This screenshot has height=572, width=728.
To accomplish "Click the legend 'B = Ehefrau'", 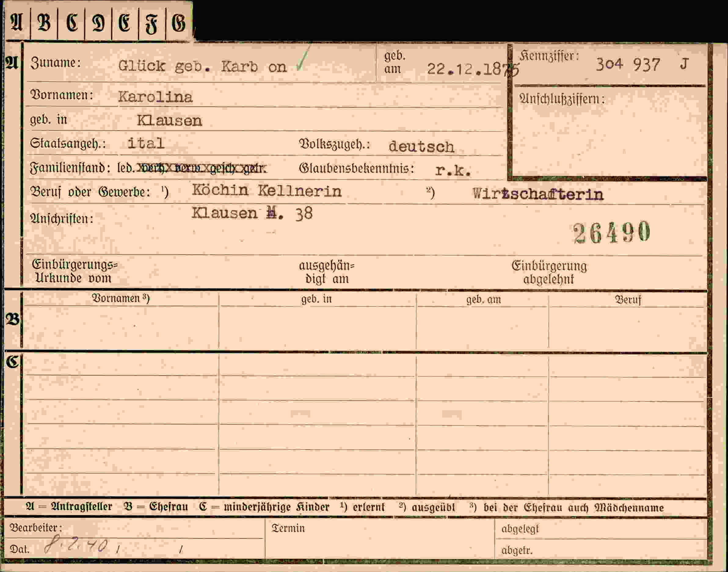I will 156,507.
